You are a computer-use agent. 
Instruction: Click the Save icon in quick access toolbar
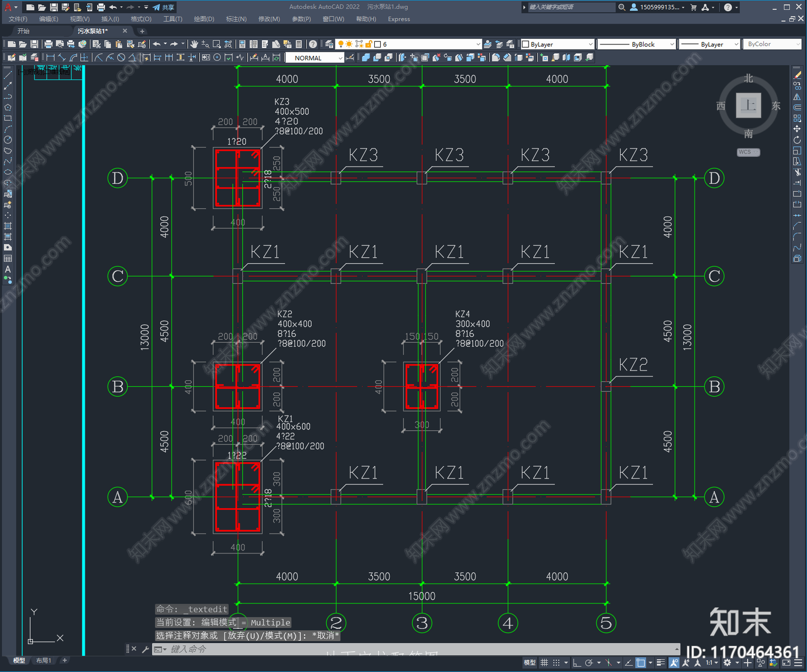pyautogui.click(x=54, y=7)
